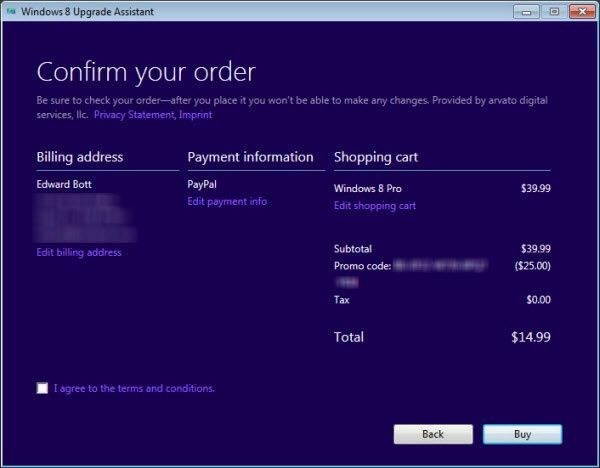Select the 'PayPal' payment method text
600x468 pixels.
pyautogui.click(x=202, y=184)
